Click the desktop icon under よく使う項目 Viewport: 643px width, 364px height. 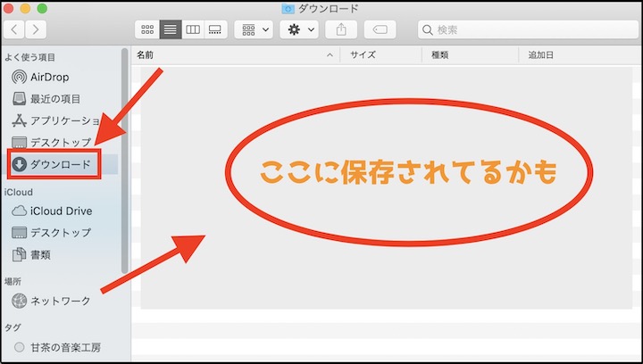click(20, 143)
